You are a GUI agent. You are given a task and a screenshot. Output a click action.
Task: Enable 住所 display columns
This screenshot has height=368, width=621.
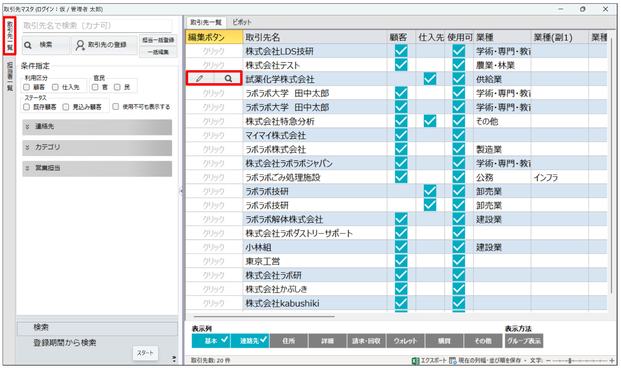[289, 341]
